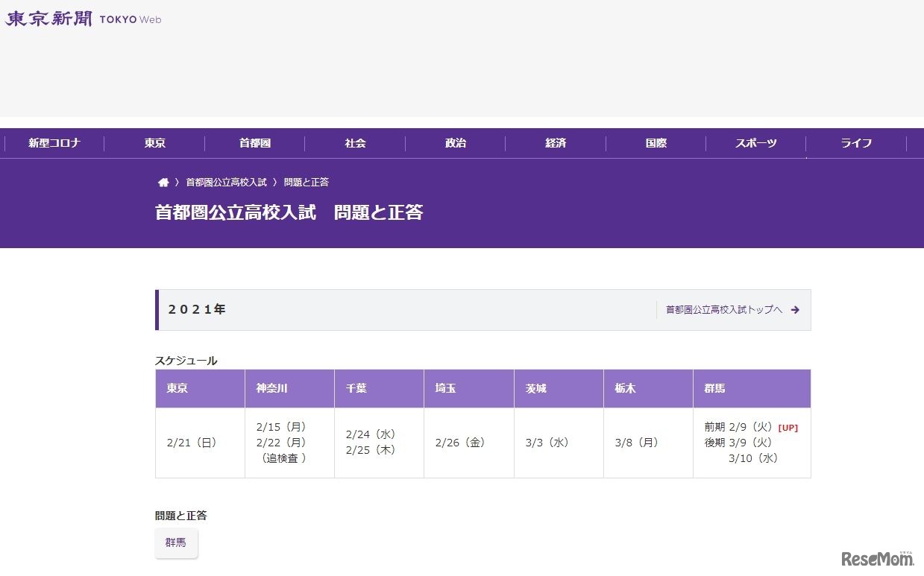Screen dimensions: 924x576
Task: Click the red [UP] label in 群馬 column
Action: pyautogui.click(x=788, y=427)
